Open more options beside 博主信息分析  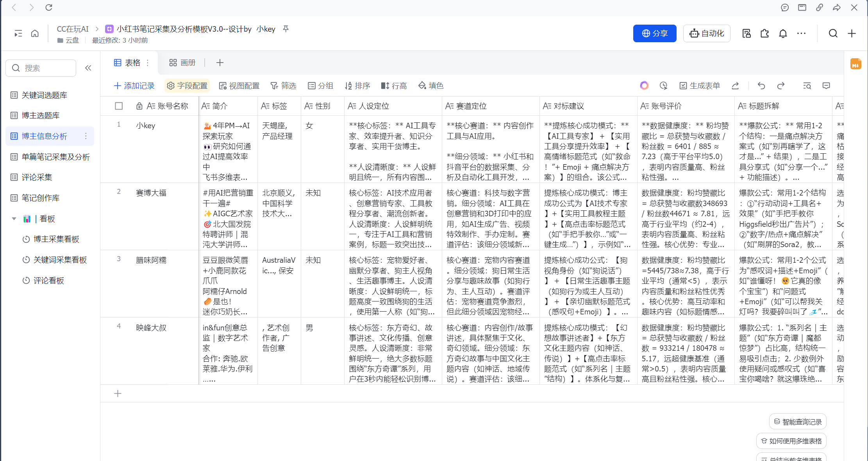[x=86, y=136]
